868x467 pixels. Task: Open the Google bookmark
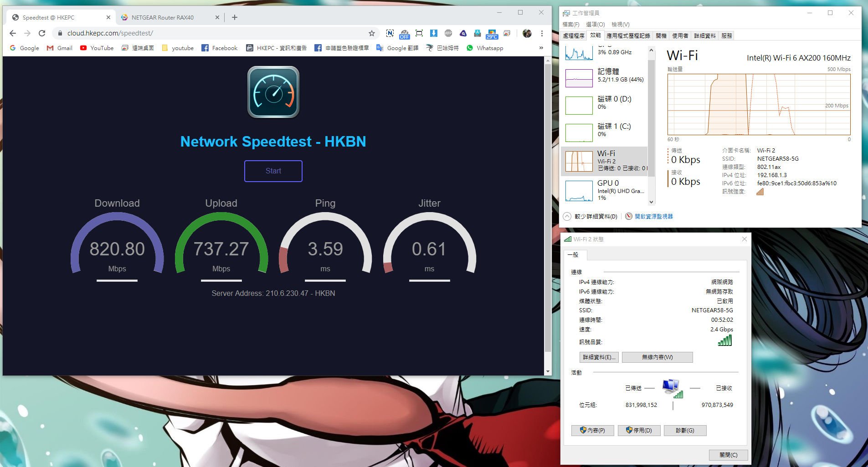(x=24, y=48)
